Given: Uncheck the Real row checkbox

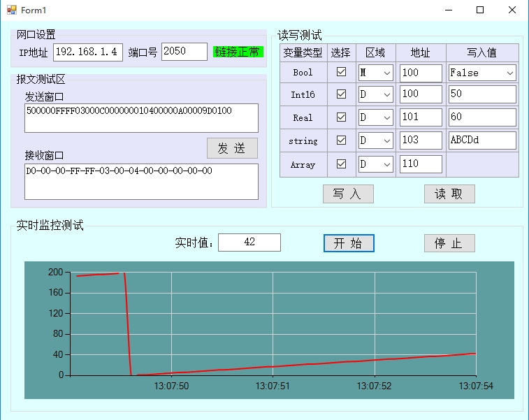Looking at the screenshot, I should pyautogui.click(x=341, y=117).
